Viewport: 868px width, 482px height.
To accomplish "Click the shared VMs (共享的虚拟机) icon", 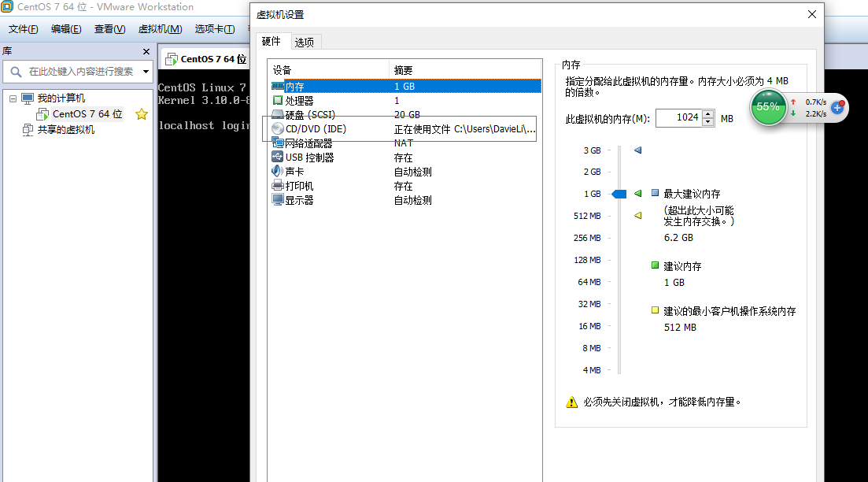I will [27, 130].
